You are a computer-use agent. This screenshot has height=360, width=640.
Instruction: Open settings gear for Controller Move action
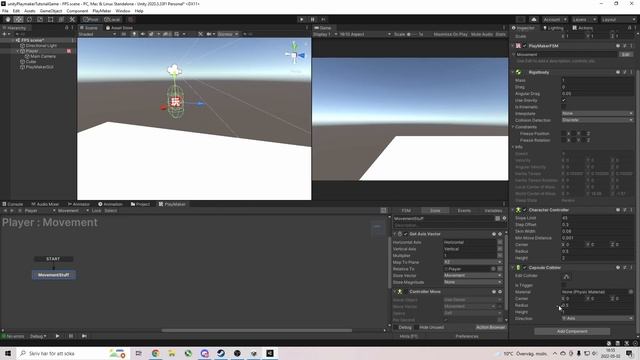pos(500,291)
